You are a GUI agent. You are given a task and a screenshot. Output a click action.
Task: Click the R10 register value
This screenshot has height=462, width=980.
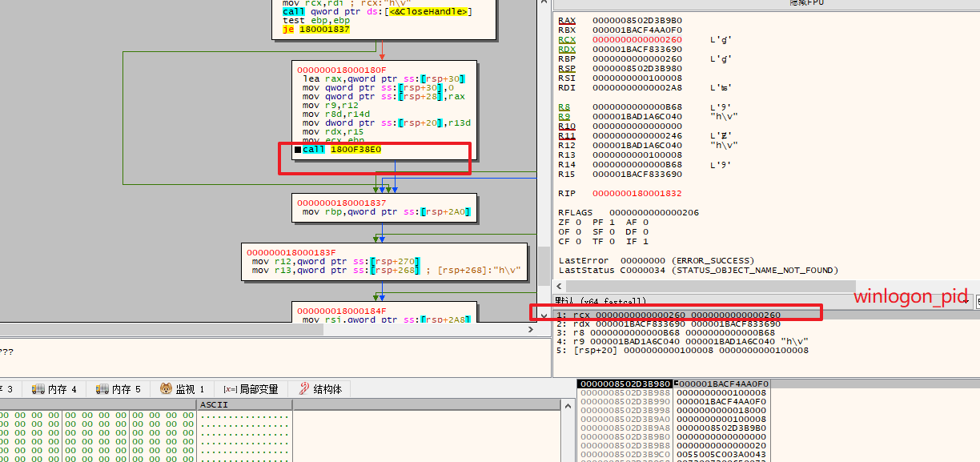pos(637,126)
